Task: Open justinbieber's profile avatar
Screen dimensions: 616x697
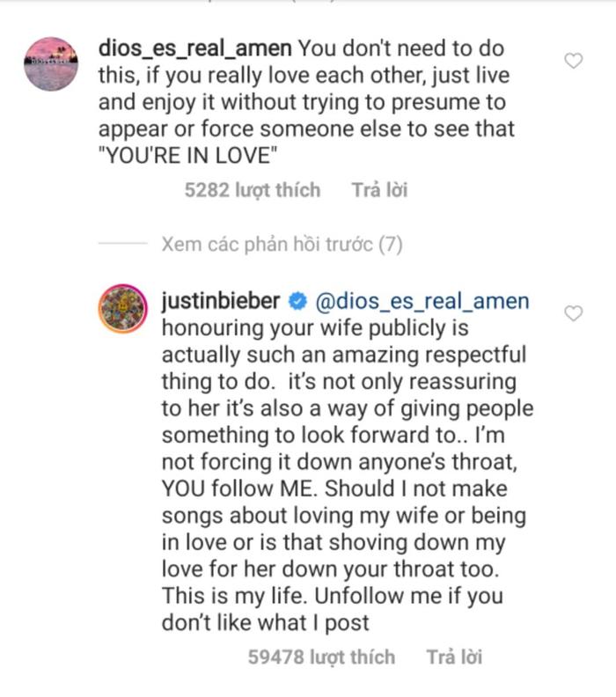Action: click(122, 309)
